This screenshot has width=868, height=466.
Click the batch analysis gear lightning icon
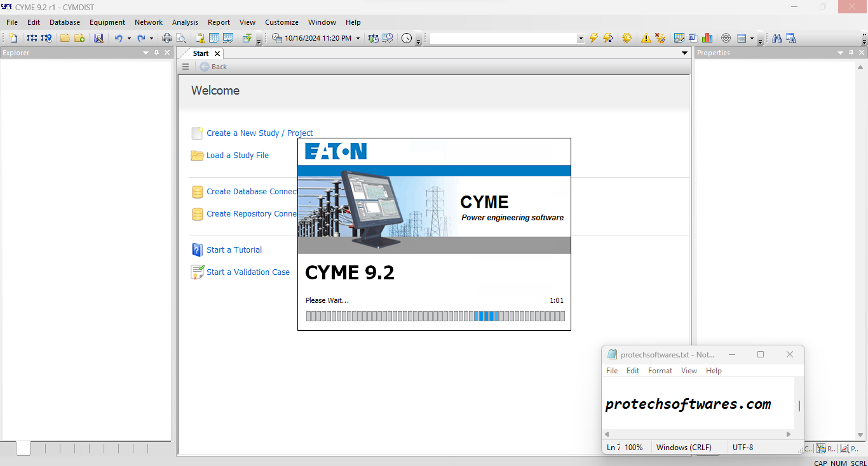[x=627, y=38]
